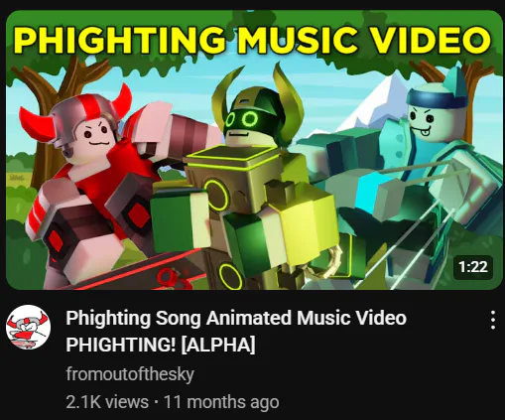Open the three-dot more options menu
The image size is (505, 420).
[493, 320]
